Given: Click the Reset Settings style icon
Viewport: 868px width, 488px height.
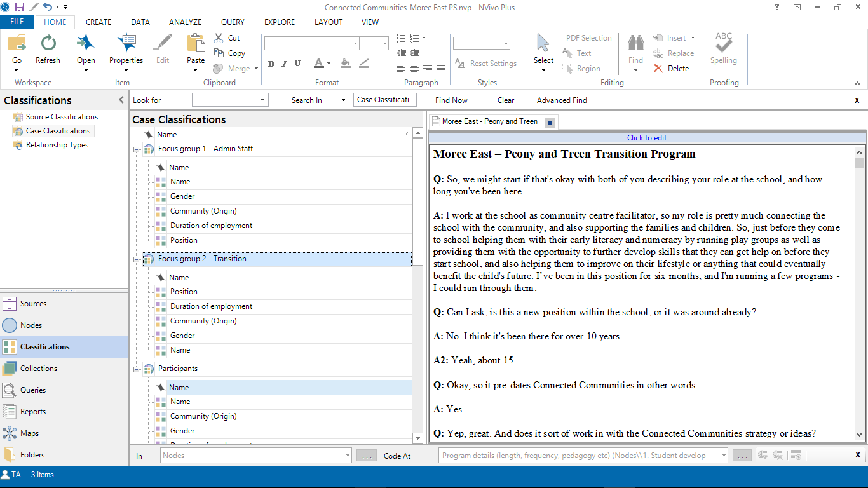Looking at the screenshot, I should [460, 64].
